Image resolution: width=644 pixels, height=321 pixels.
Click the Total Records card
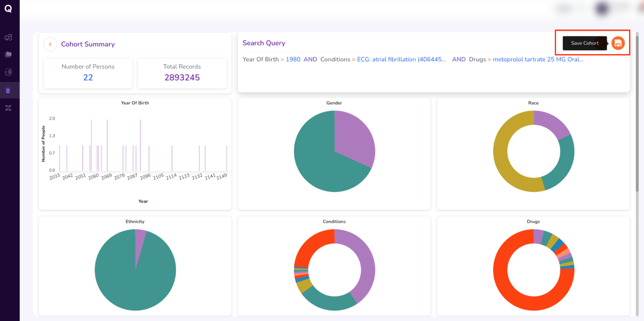pos(182,73)
